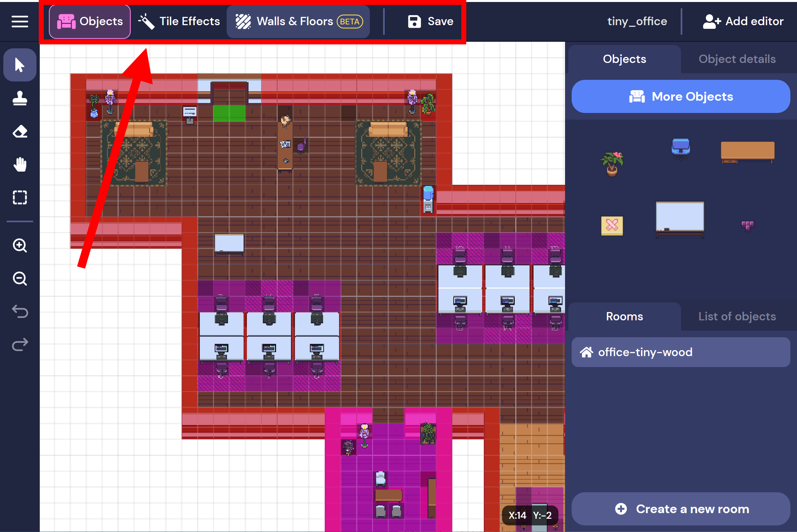Image resolution: width=797 pixels, height=532 pixels.
Task: Pick the Hand pan tool
Action: (x=20, y=165)
